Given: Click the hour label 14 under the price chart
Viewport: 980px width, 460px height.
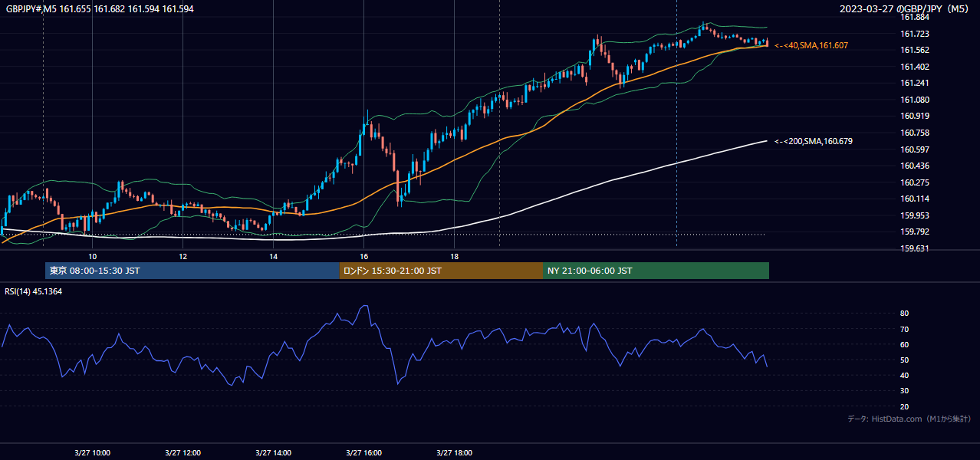Looking at the screenshot, I should point(273,256).
